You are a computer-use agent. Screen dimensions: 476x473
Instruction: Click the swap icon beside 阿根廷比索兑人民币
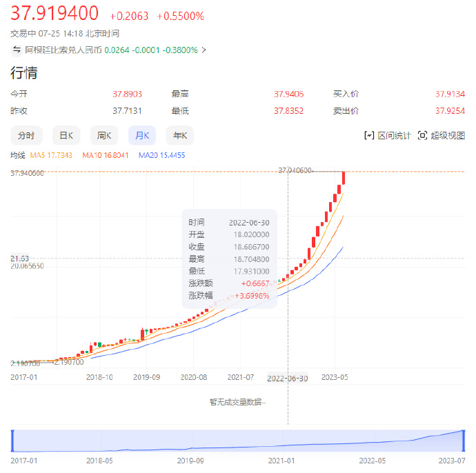click(17, 50)
